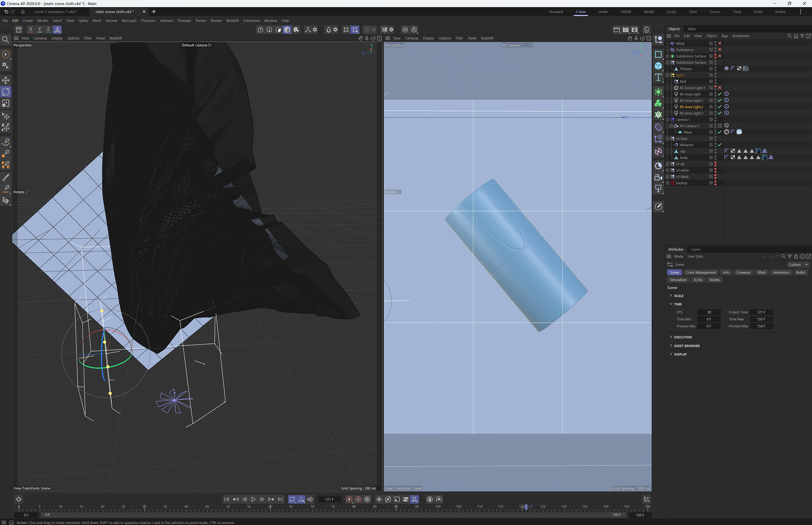Viewport: 812px width, 525px height.
Task: Select the Scale tool in left toolbar
Action: pos(6,103)
